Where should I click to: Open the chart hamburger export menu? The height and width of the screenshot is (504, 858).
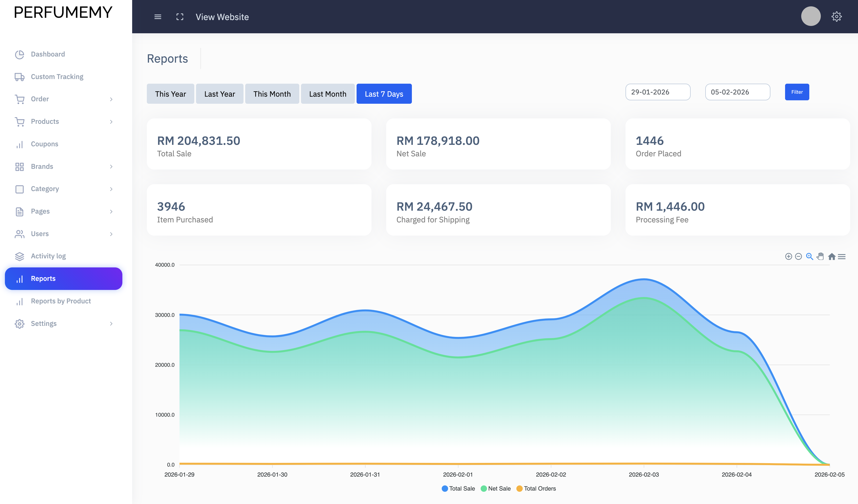pyautogui.click(x=842, y=257)
